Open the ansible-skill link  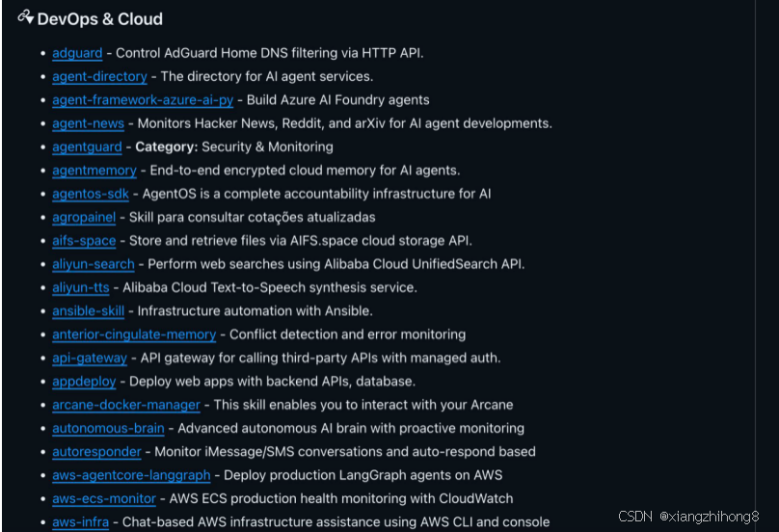point(88,311)
